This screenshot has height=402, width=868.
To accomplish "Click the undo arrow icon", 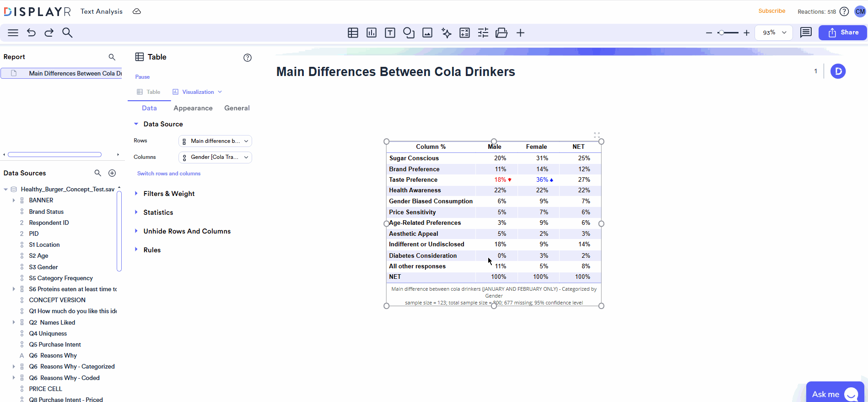I will (31, 33).
